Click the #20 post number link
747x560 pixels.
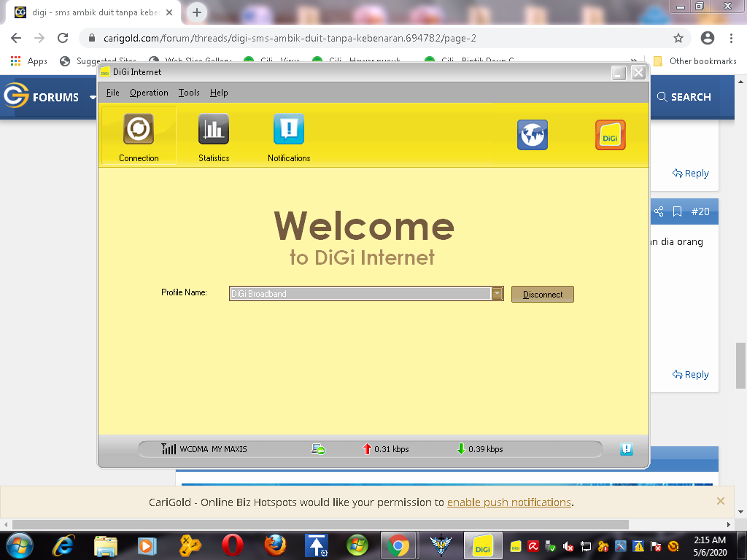(700, 211)
